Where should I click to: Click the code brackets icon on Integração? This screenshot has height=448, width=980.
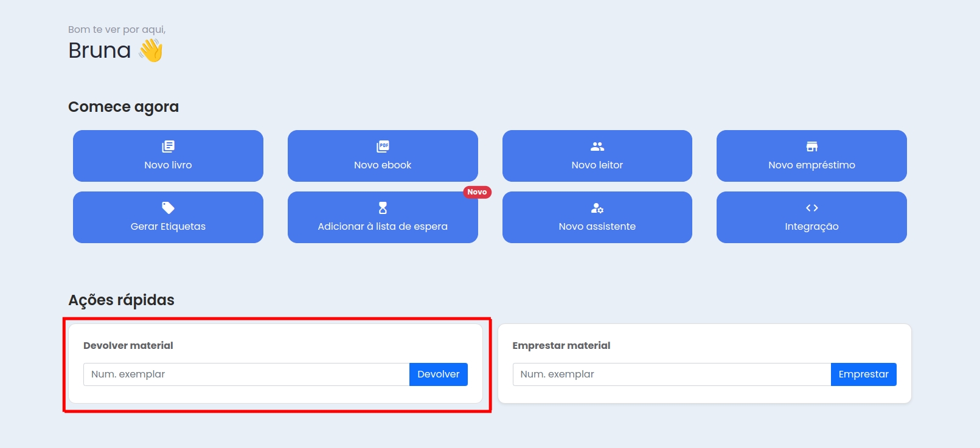811,208
